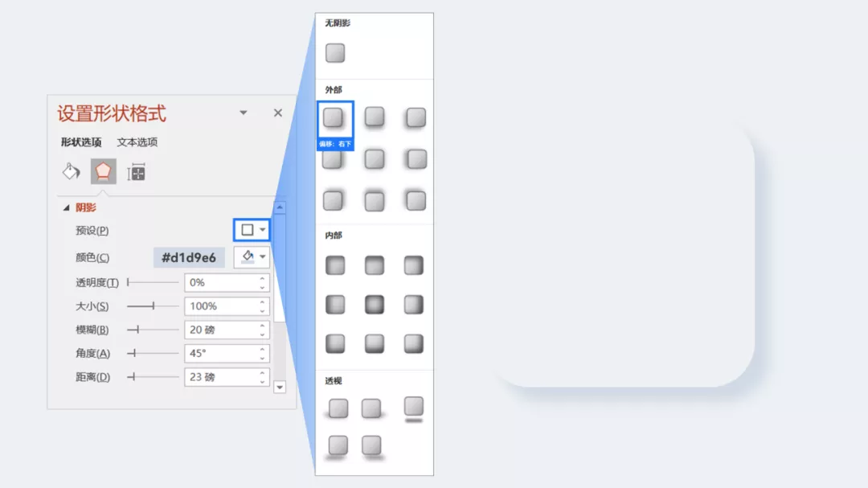Pick the center preset in 内部 shadows

tap(375, 304)
